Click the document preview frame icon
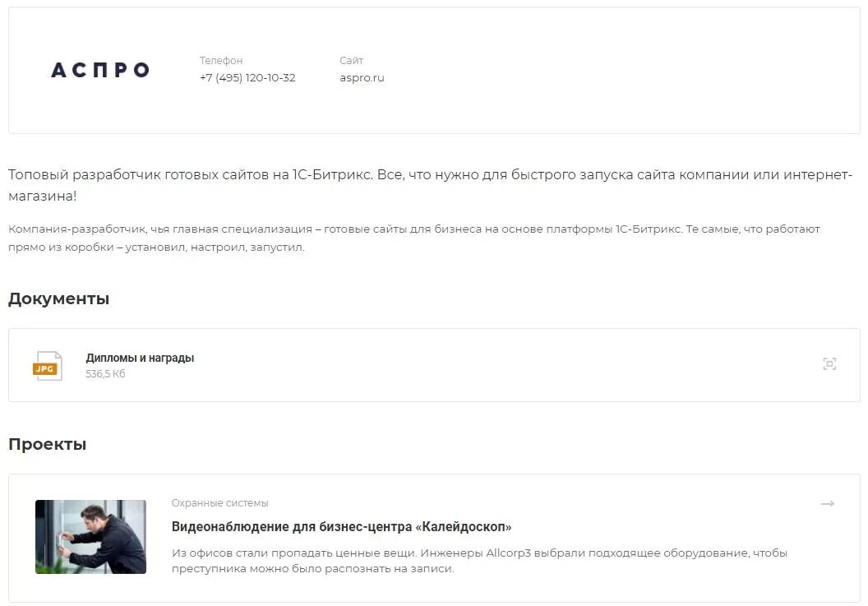This screenshot has height=606, width=868. click(x=829, y=364)
